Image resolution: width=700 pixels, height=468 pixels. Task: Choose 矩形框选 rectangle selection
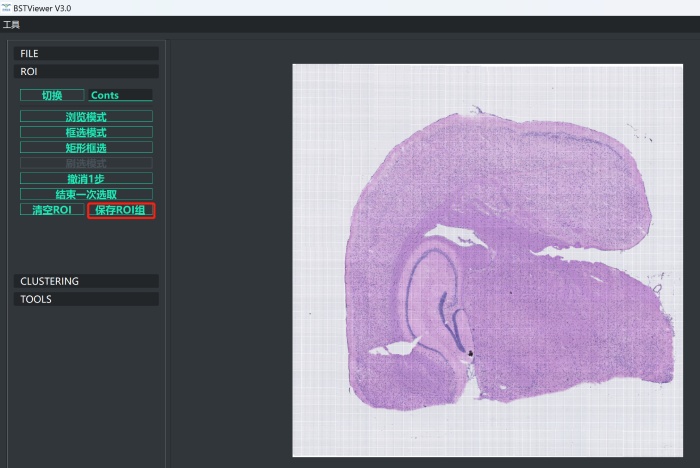pyautogui.click(x=86, y=147)
